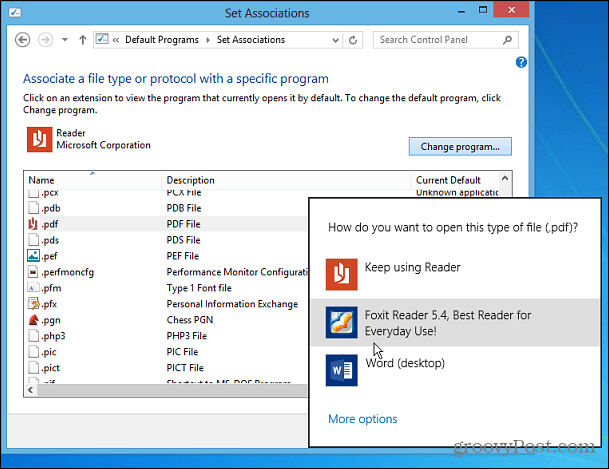Select the .pef extension name

[49, 256]
